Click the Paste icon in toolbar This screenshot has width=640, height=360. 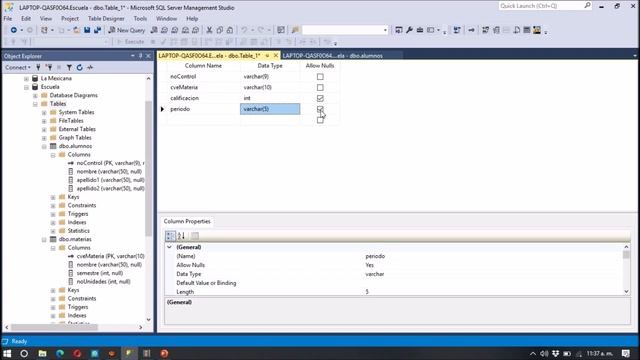tap(230, 30)
